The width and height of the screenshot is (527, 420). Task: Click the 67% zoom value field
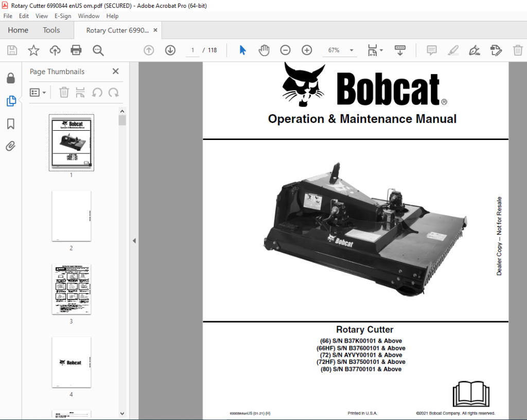pyautogui.click(x=333, y=50)
